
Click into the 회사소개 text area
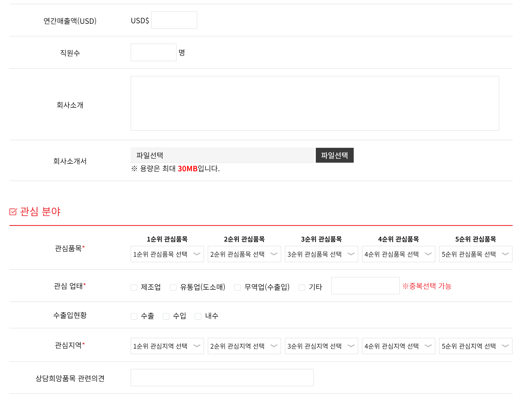click(x=314, y=103)
